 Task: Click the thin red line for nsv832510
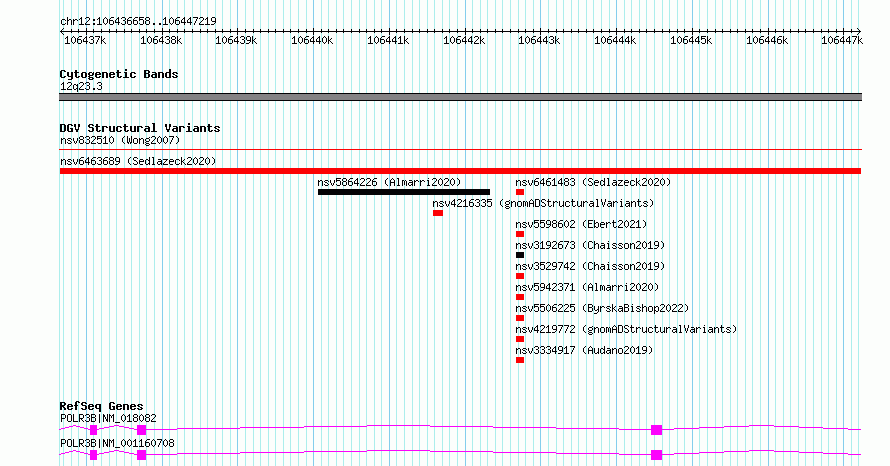point(460,150)
